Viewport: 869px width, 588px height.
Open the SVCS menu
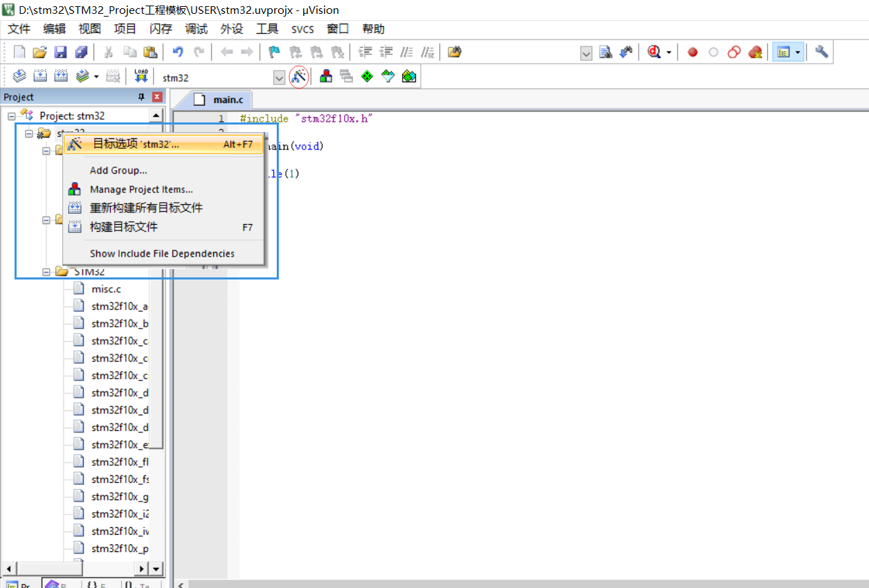tap(302, 29)
